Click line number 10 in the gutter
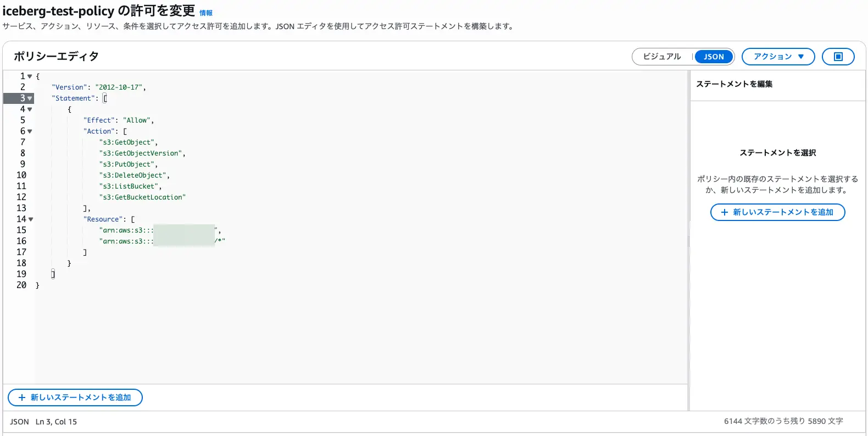Image resolution: width=868 pixels, height=436 pixels. (x=21, y=175)
